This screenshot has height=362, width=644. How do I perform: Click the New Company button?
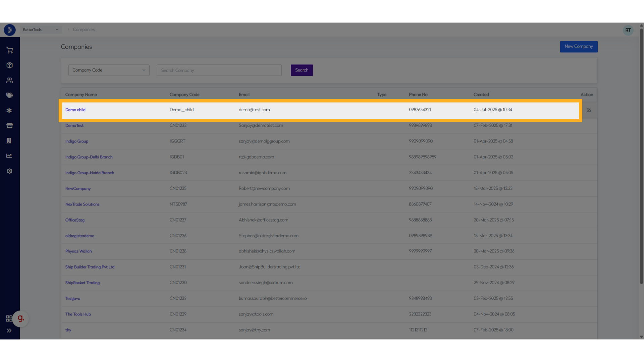[x=579, y=47]
